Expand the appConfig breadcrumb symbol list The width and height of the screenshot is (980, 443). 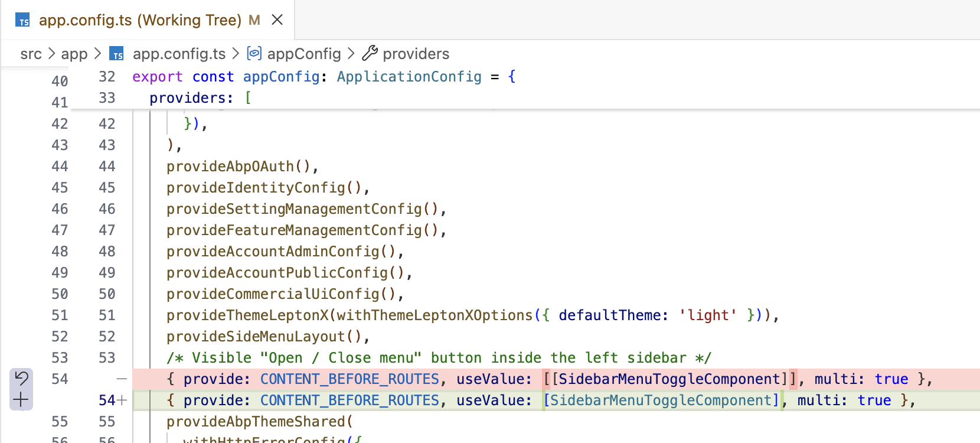click(303, 54)
